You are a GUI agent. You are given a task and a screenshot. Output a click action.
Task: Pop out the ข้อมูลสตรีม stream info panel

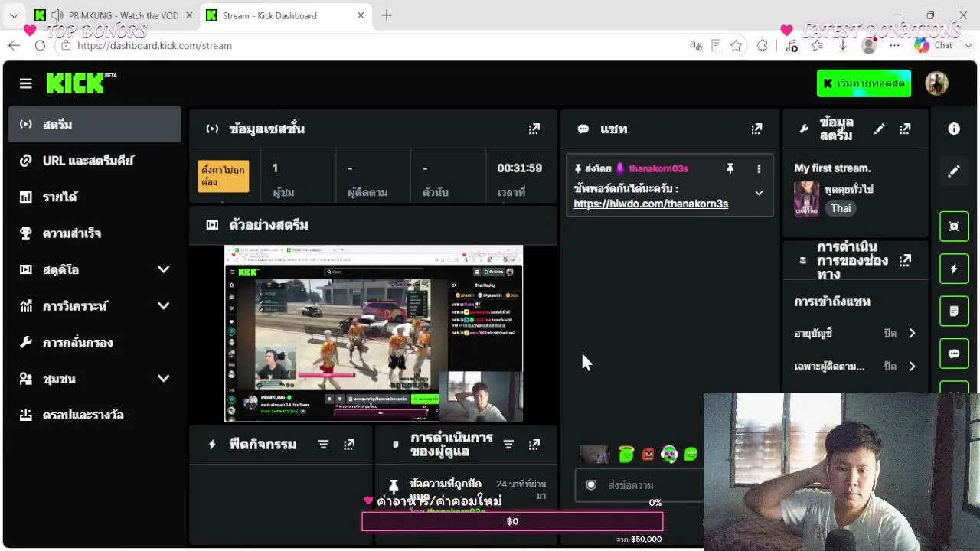[x=905, y=129]
